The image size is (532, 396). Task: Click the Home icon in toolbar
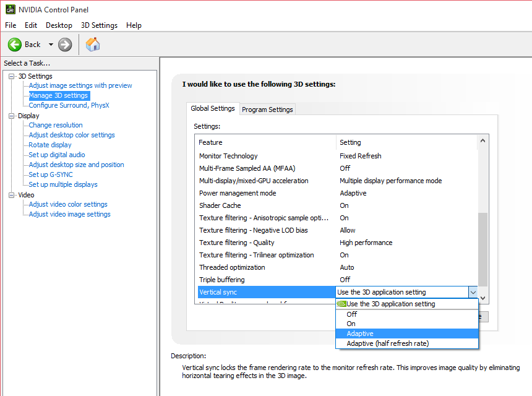(x=93, y=45)
